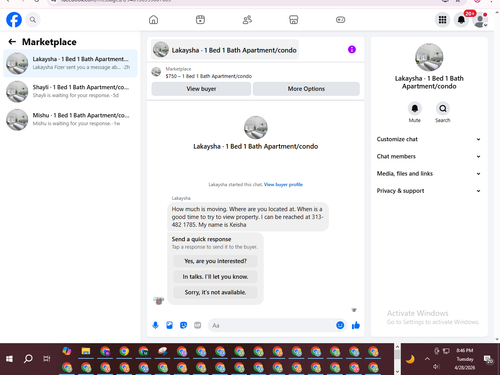500x375 pixels.
Task: Open the emoji picker smiley
Action: [x=340, y=325]
